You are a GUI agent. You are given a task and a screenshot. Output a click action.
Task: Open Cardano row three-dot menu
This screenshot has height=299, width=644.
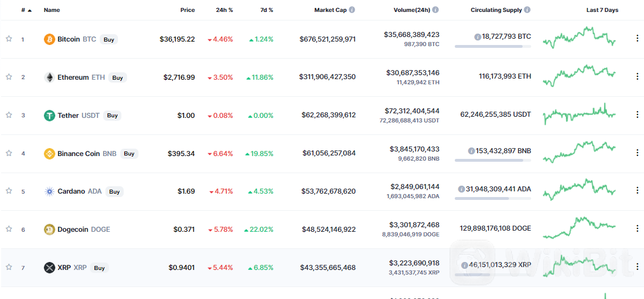click(x=637, y=190)
